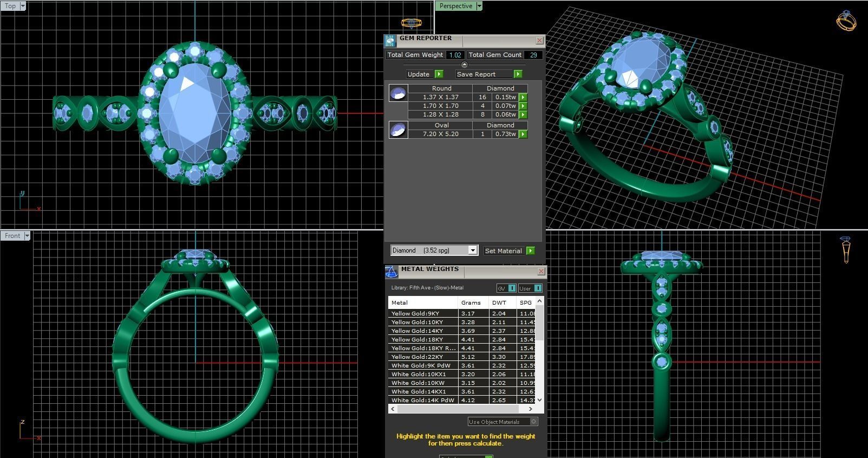The image size is (868, 458).
Task: Click the Total Gem Count value 29
Action: (533, 55)
